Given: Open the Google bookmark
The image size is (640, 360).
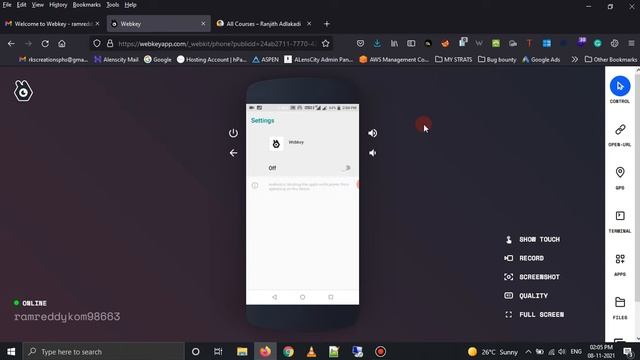Looking at the screenshot, I should point(158,59).
